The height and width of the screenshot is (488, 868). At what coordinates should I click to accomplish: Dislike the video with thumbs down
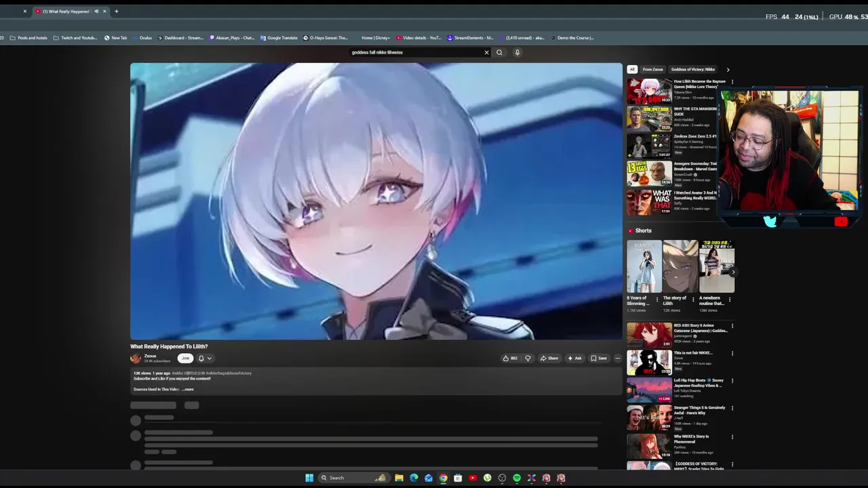click(x=528, y=359)
